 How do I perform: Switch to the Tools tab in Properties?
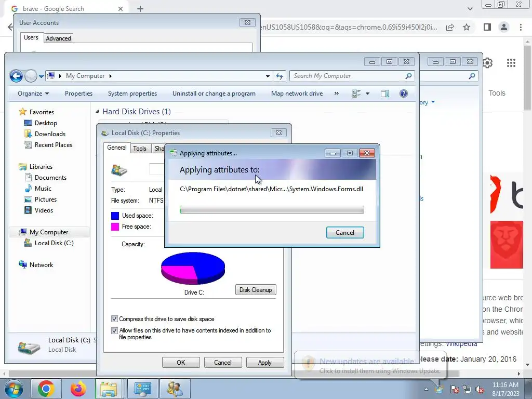click(x=139, y=148)
